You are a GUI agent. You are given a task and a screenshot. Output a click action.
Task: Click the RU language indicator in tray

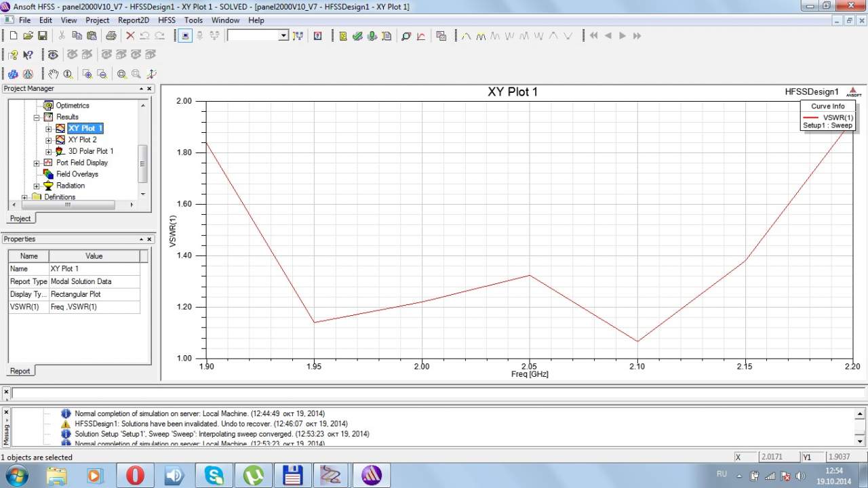[x=722, y=474]
